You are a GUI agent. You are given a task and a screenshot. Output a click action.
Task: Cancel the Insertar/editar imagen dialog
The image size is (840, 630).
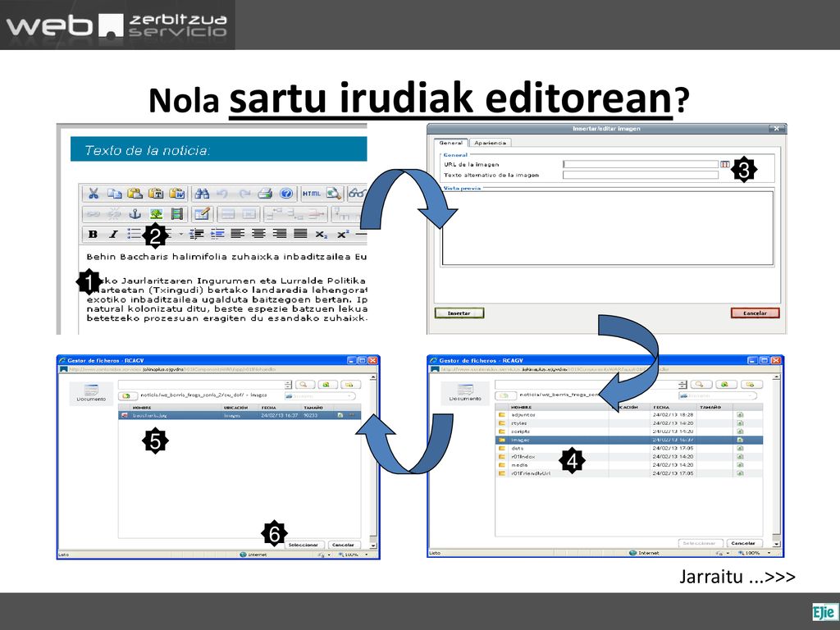tap(755, 313)
